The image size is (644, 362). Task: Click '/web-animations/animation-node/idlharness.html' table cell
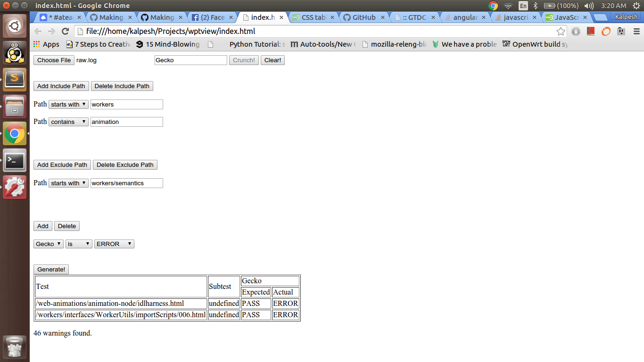[x=121, y=304]
